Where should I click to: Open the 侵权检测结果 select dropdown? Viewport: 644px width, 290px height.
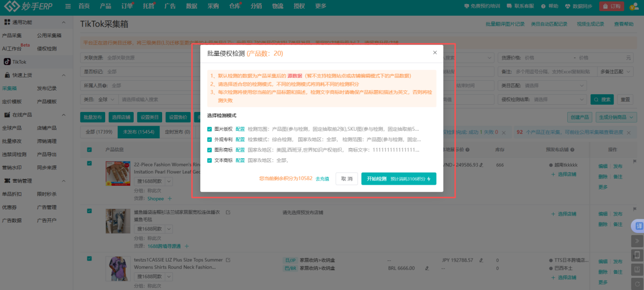pyautogui.click(x=558, y=99)
